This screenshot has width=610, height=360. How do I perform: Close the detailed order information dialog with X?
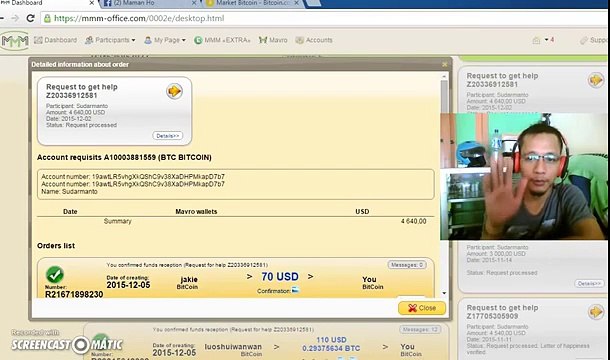click(x=445, y=64)
